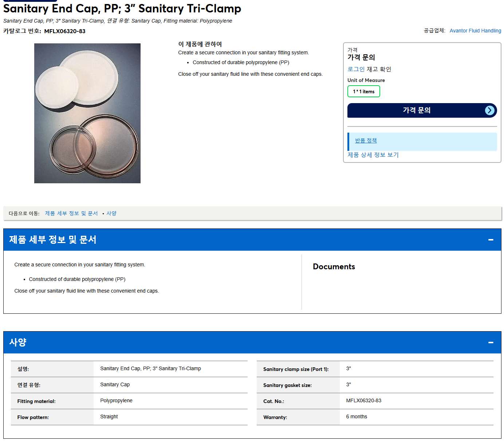This screenshot has height=446, width=504.
Task: Click the Fitting material label in specifications
Action: coord(36,402)
